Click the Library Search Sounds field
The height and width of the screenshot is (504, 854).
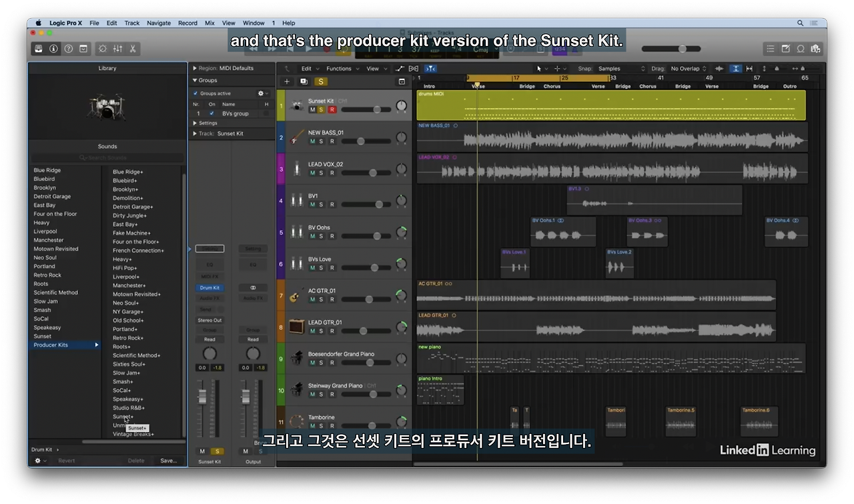coord(107,157)
